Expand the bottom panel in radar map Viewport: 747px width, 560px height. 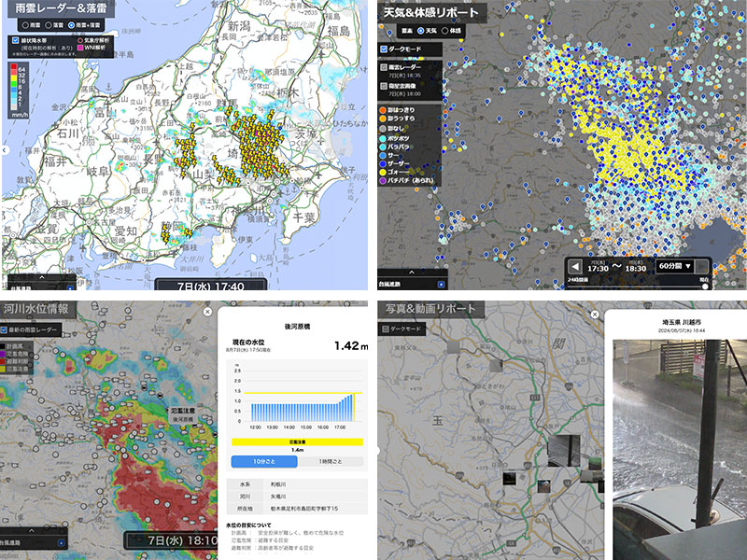(39, 277)
